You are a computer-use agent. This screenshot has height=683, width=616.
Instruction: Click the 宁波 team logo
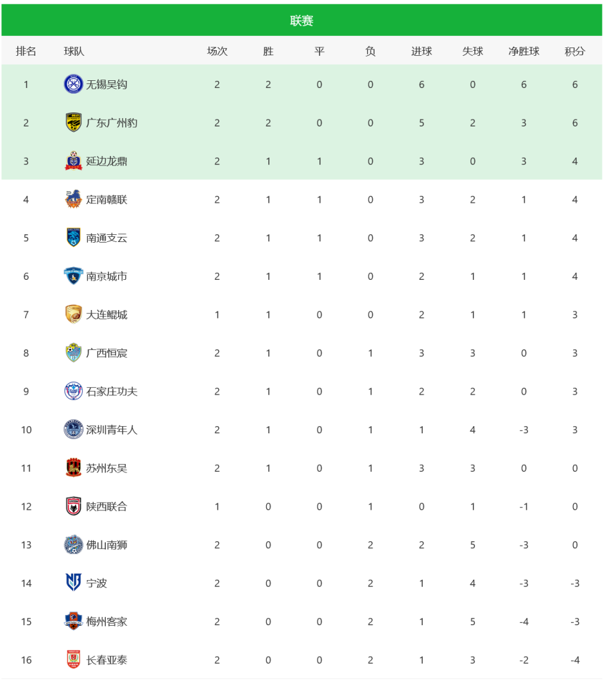[x=74, y=583]
